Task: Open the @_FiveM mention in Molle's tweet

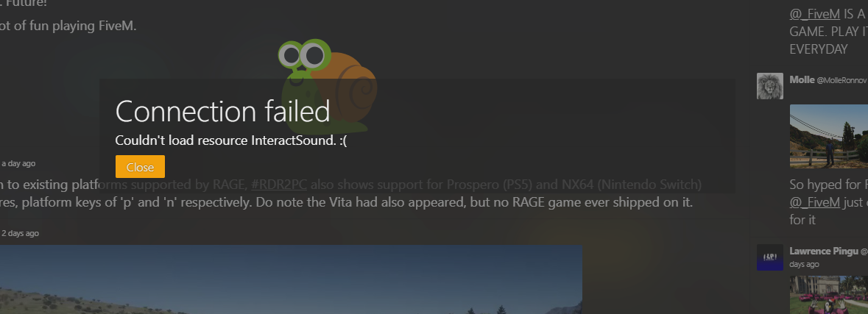Action: click(x=814, y=202)
